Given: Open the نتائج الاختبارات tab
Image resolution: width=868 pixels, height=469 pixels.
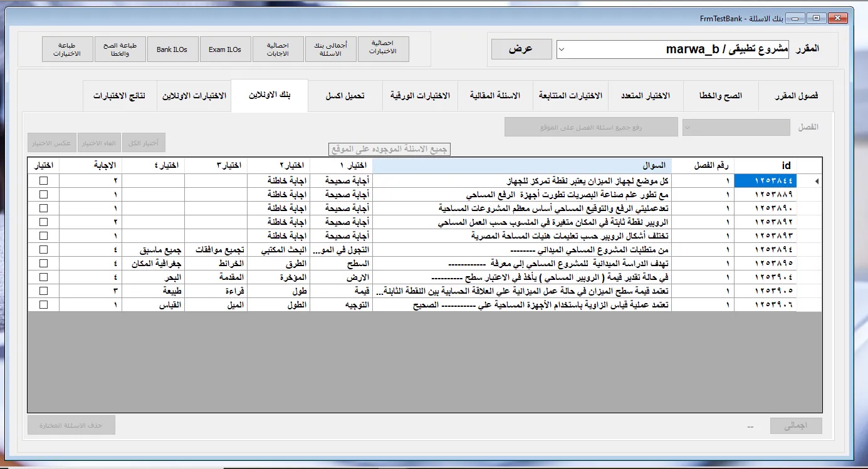Looking at the screenshot, I should [120, 96].
